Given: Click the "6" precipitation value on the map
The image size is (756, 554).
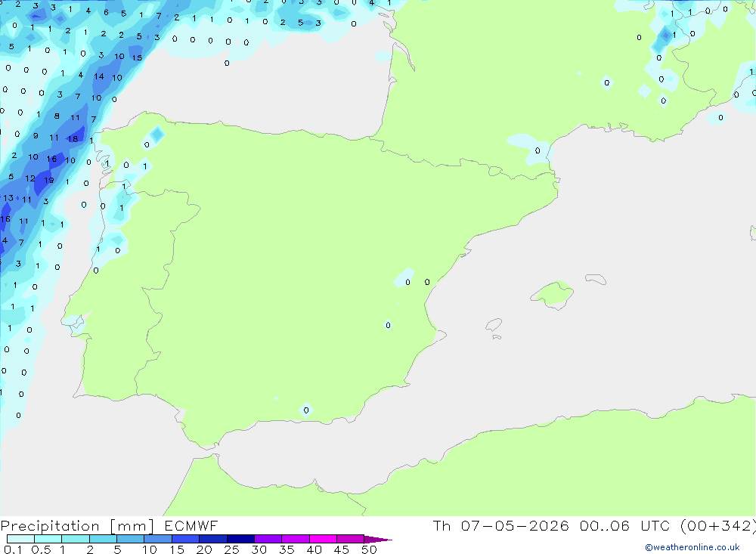Looking at the screenshot, I should 106,13.
